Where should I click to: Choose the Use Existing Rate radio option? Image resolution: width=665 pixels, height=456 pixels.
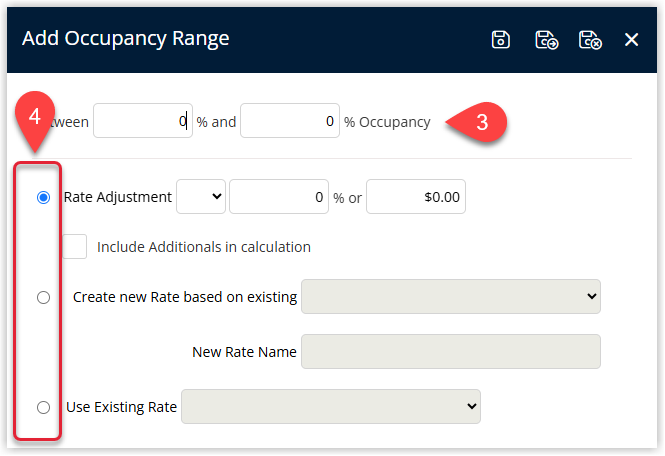click(x=43, y=407)
